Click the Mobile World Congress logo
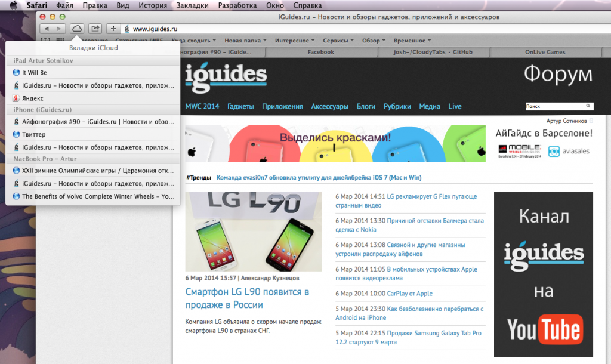This screenshot has width=611, height=364. [520, 151]
